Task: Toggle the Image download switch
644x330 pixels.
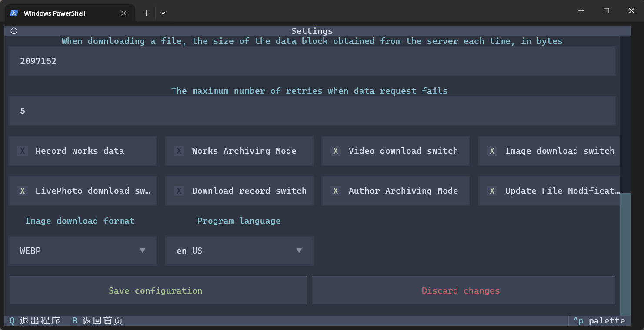Action: coord(492,151)
